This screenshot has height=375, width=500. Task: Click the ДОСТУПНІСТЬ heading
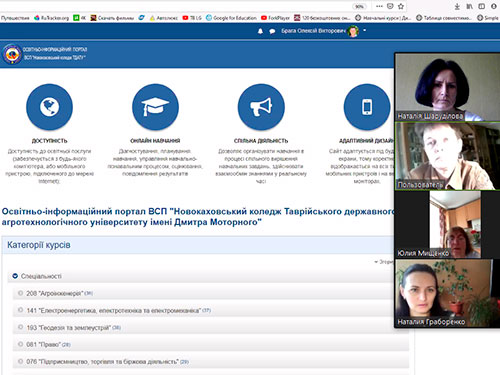[x=49, y=141]
